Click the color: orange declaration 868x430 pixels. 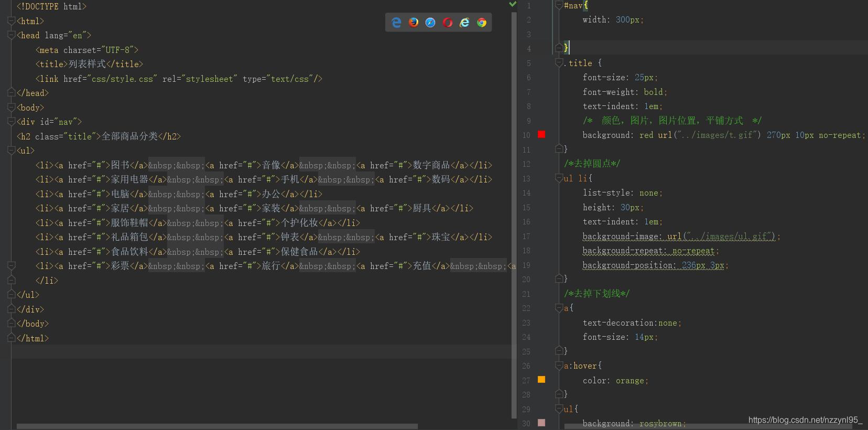615,380
